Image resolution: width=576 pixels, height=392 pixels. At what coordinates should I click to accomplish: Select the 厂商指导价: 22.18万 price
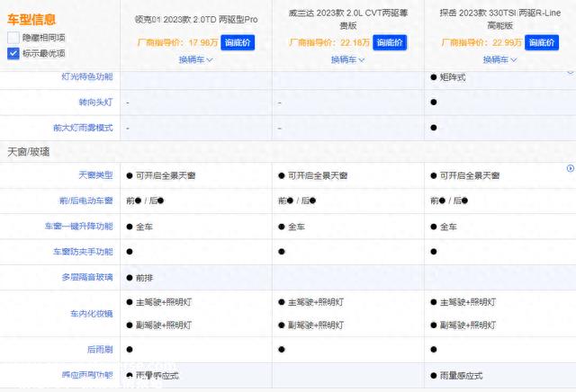[x=330, y=42]
